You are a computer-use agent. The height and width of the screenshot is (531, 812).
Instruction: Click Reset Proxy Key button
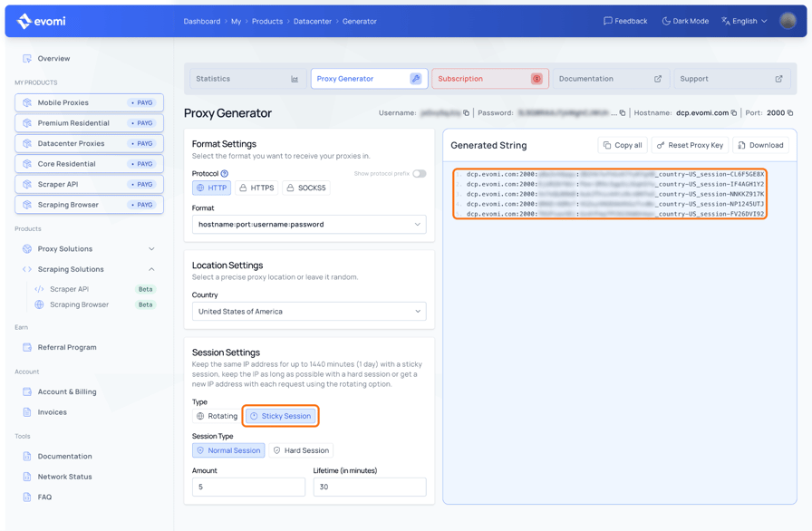pos(690,145)
